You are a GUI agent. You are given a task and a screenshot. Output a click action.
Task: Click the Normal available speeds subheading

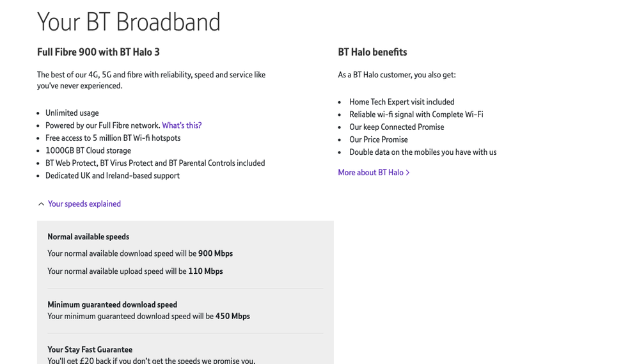(x=88, y=237)
